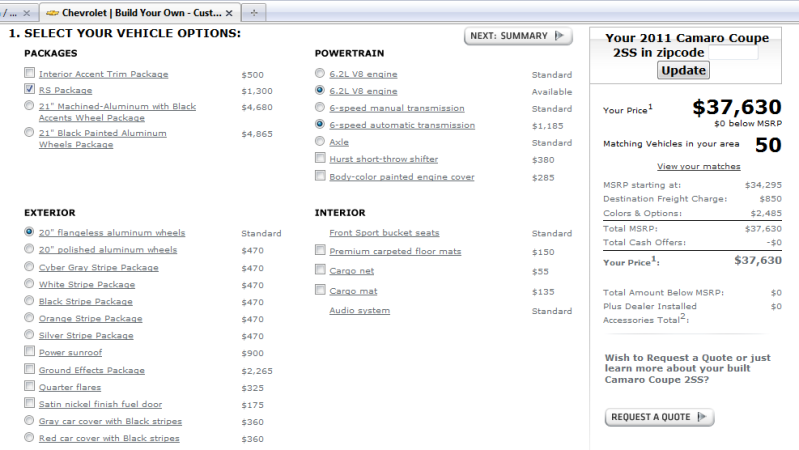The width and height of the screenshot is (799, 450).
Task: Check the Cargo mat box
Action: click(320, 290)
